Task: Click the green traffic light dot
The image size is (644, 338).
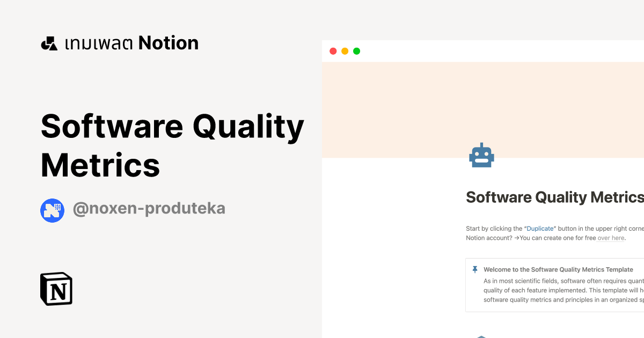Action: 356,51
